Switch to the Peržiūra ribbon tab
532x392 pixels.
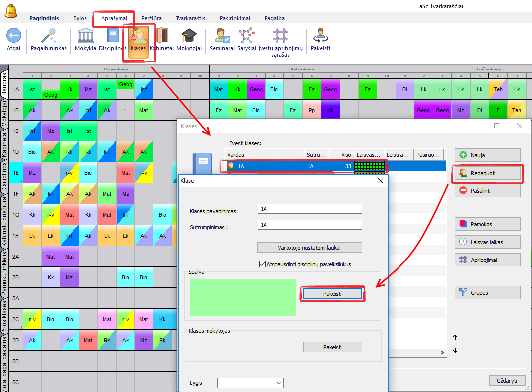click(x=151, y=18)
